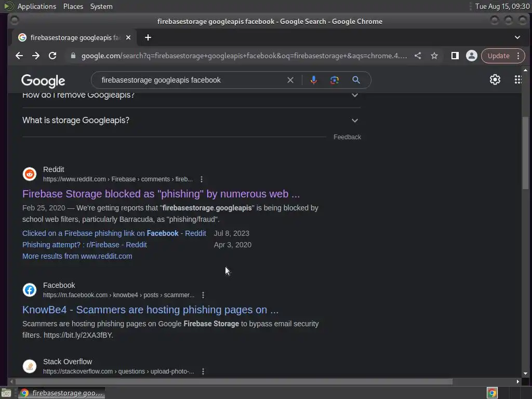Open the System menu
This screenshot has height=399, width=532.
(101, 6)
